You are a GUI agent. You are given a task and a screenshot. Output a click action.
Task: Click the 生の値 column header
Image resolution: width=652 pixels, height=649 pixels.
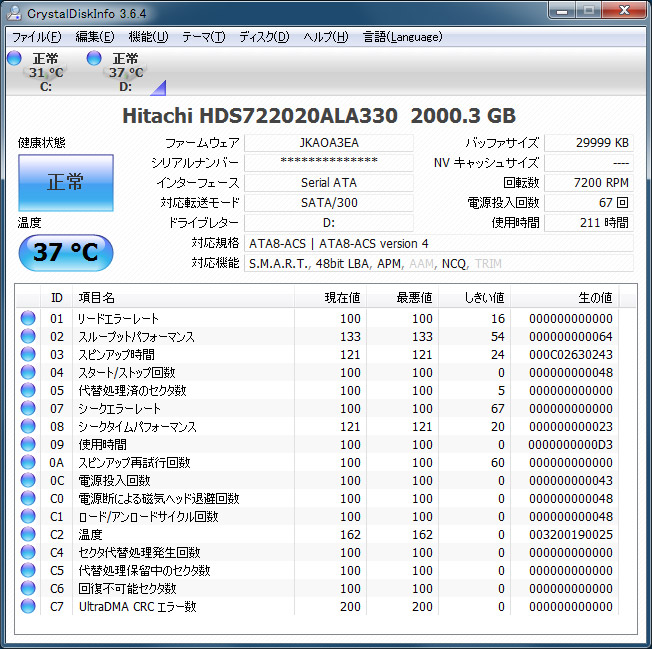point(595,297)
